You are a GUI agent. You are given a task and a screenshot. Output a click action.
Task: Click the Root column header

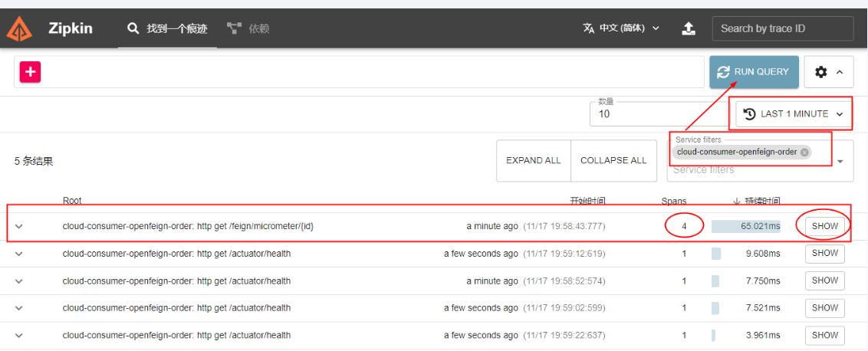click(72, 201)
